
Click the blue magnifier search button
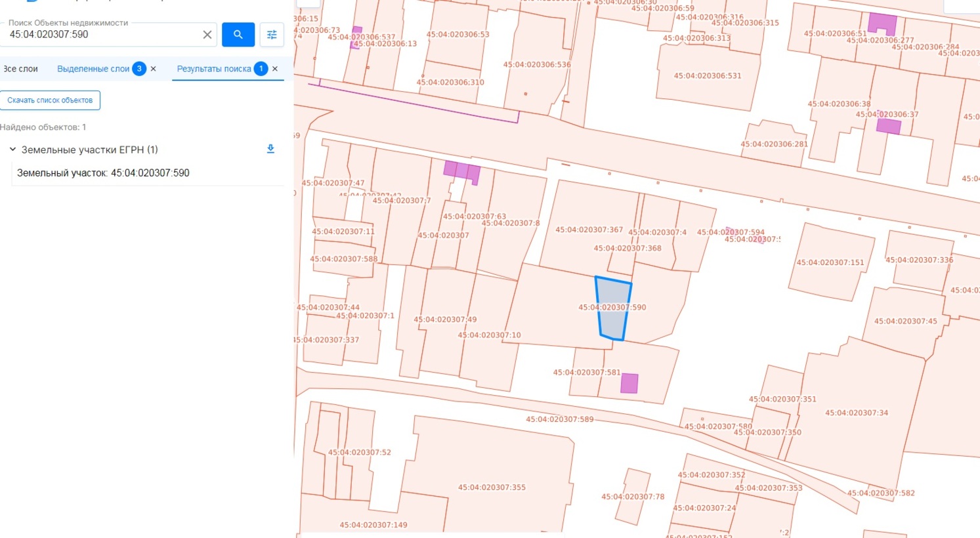pyautogui.click(x=238, y=34)
